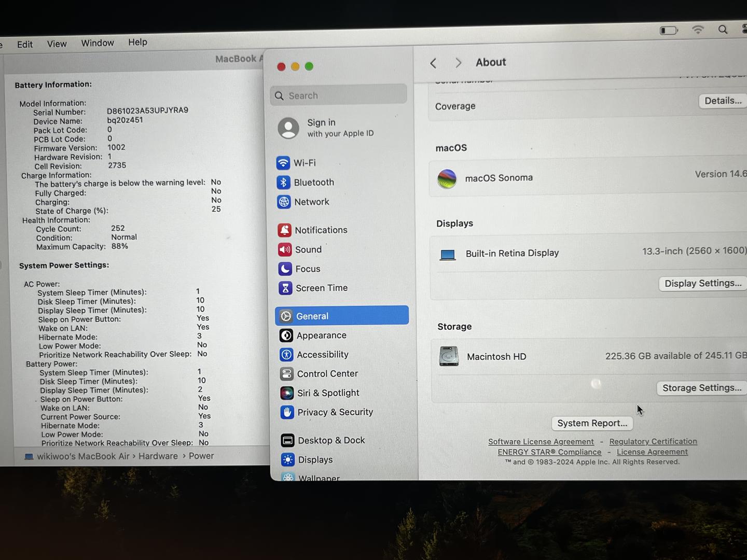The image size is (747, 560).
Task: Click the Wi-Fi icon in menu bar
Action: click(x=698, y=30)
